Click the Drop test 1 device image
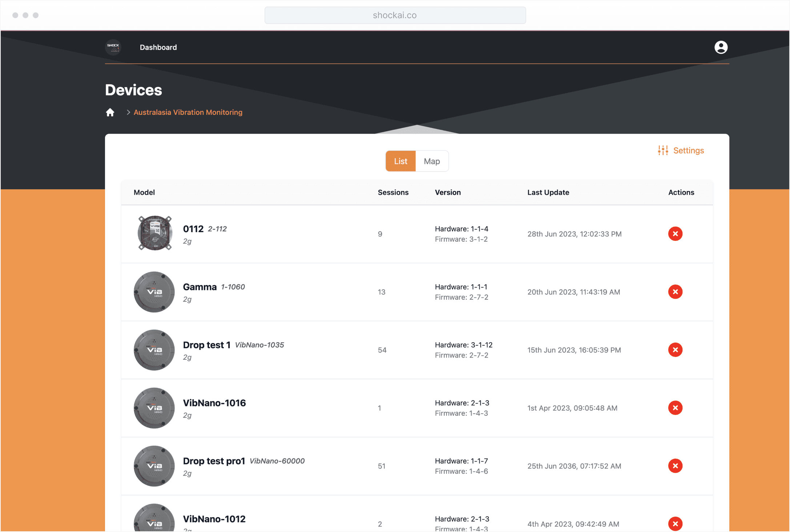The width and height of the screenshot is (790, 532). (154, 350)
